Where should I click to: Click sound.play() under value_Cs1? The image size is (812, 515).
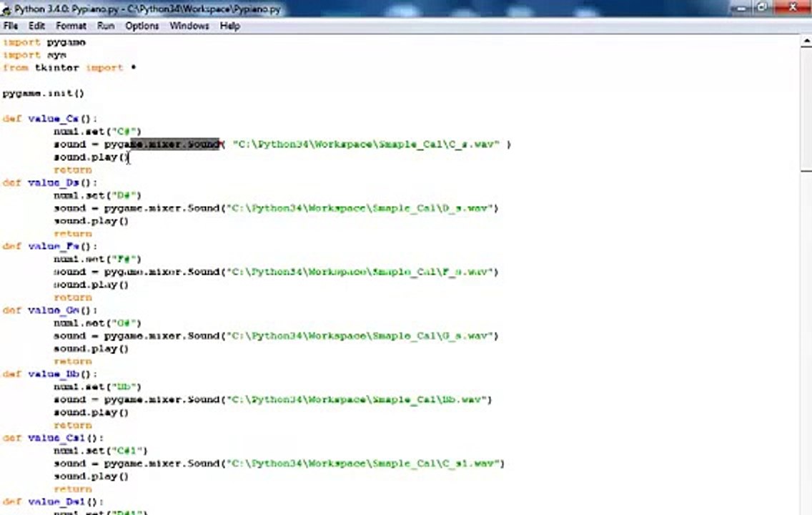91,476
